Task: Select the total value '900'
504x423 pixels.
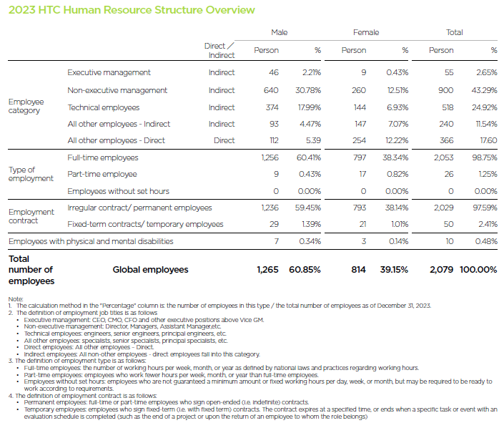Action: click(446, 90)
